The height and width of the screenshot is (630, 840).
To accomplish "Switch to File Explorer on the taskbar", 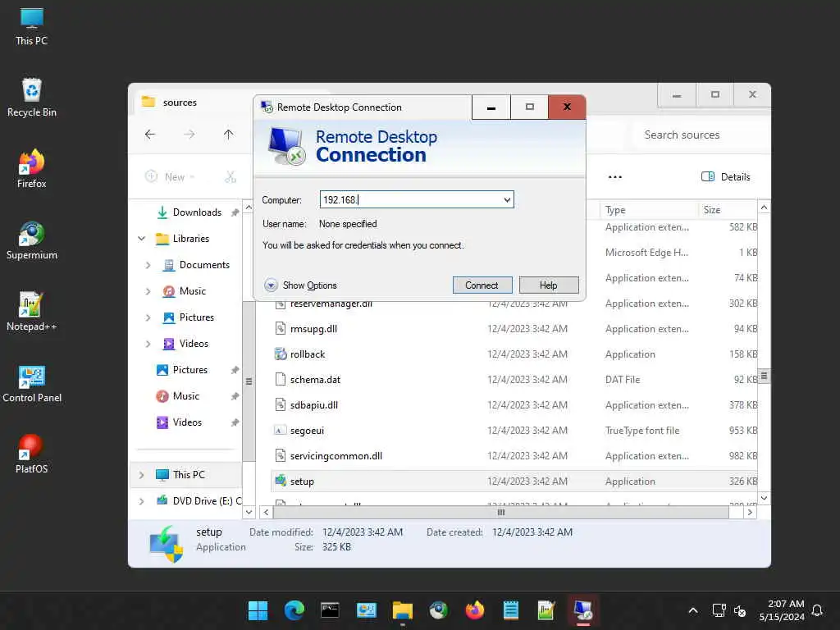I will click(402, 610).
